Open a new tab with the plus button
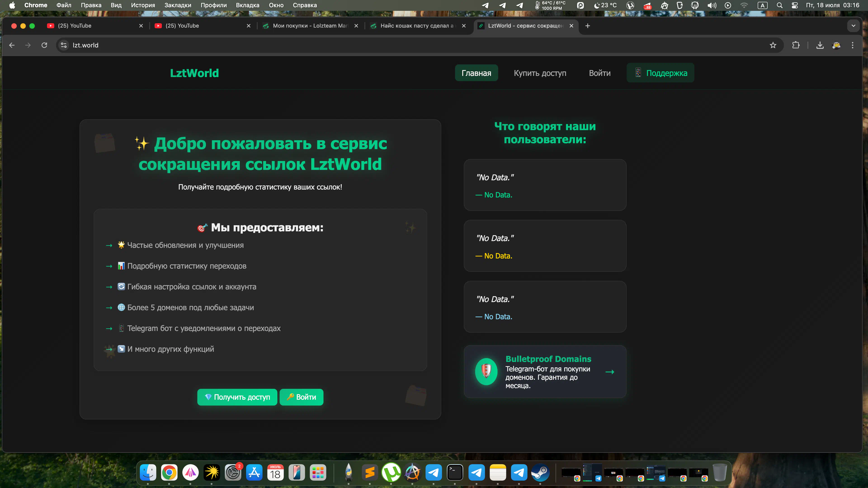Viewport: 868px width, 488px height. click(588, 26)
